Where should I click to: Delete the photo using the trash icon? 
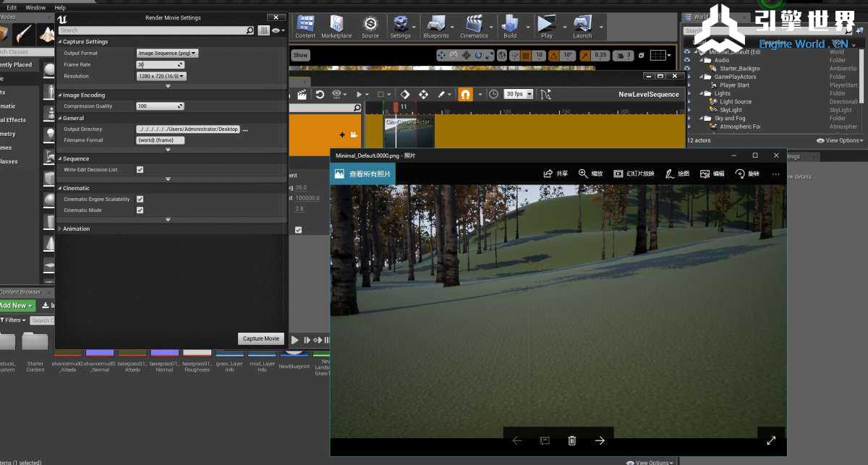coord(572,440)
